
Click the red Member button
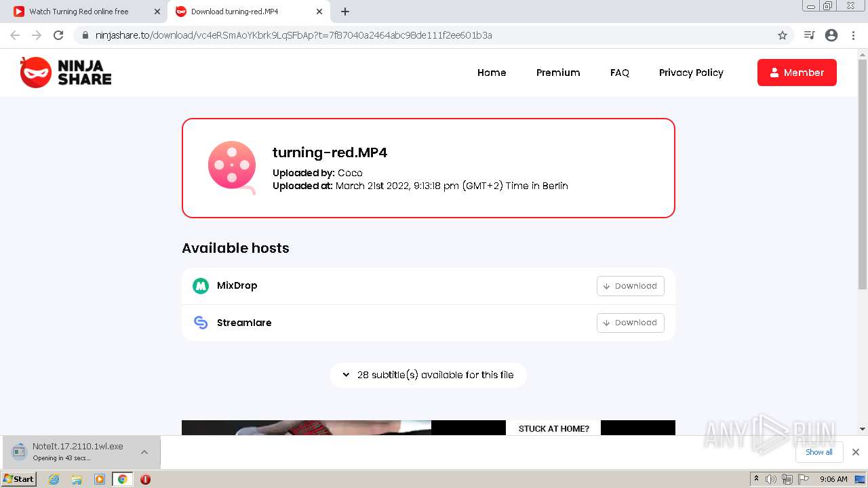(797, 73)
